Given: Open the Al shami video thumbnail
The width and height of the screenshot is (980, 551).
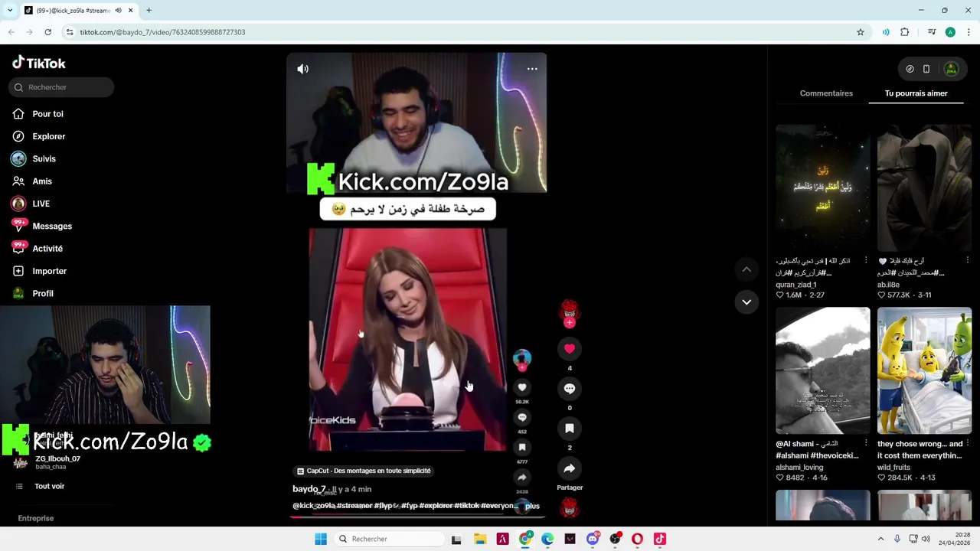Looking at the screenshot, I should (823, 370).
